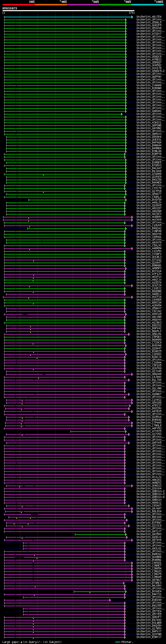The image size is (166, 644).
Task: Select hit label UniRef100_O00178
Action: point(149,68)
